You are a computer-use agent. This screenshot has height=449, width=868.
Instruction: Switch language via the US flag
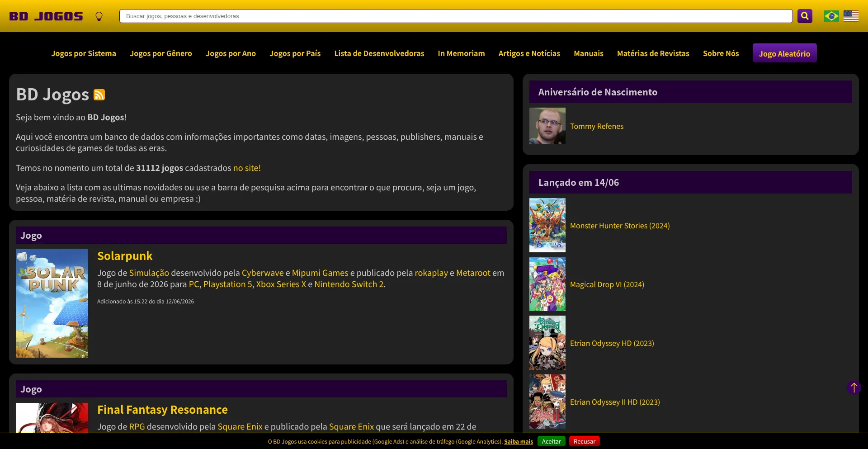tap(851, 16)
